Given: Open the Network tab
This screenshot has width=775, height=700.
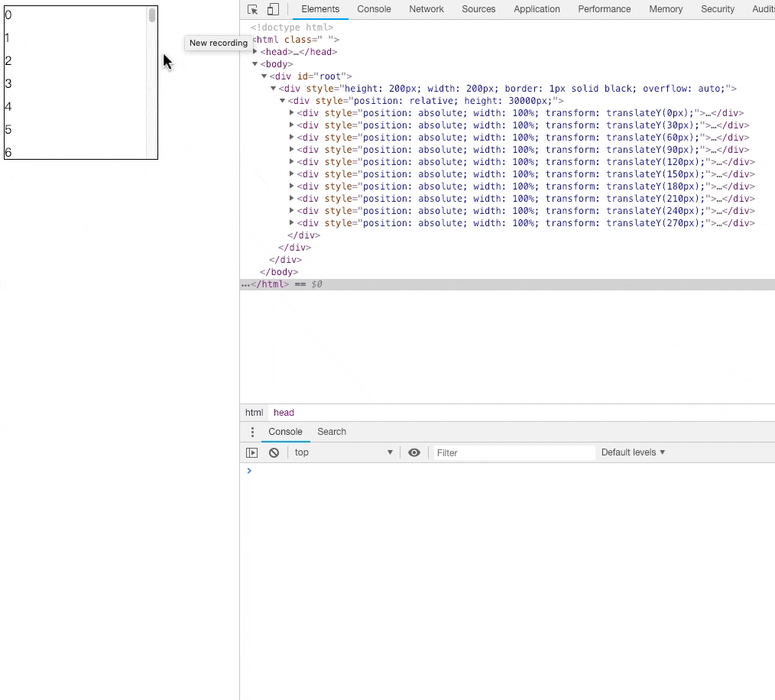Looking at the screenshot, I should click(x=426, y=9).
